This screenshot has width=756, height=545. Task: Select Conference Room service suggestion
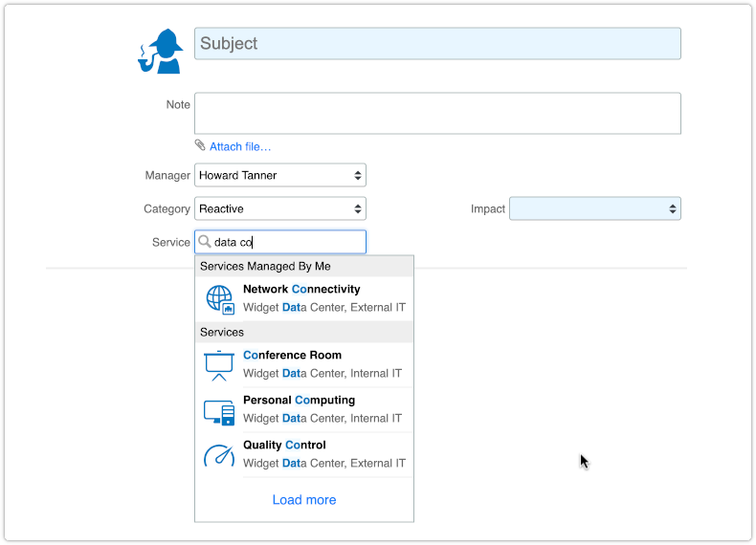304,365
